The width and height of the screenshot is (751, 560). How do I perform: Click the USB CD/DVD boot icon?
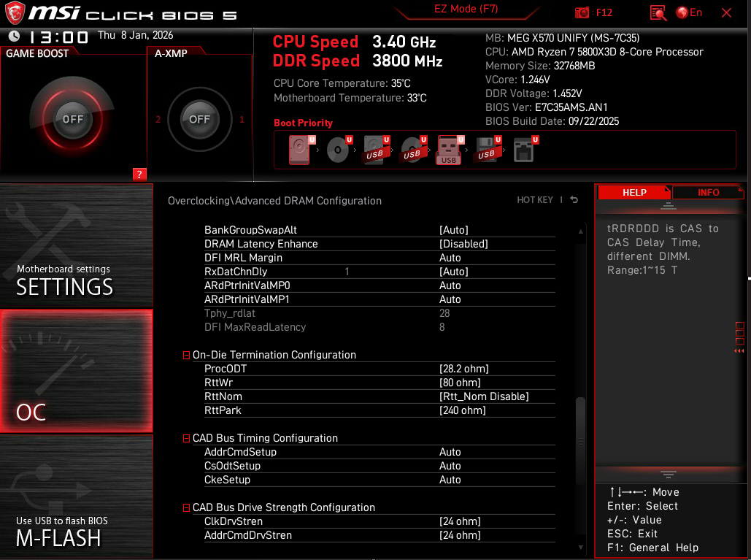(x=413, y=150)
